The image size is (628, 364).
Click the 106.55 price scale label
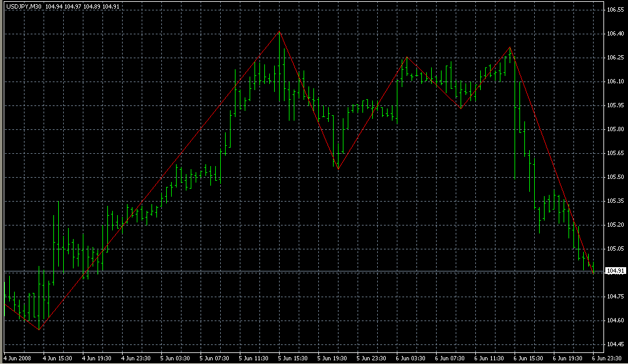(x=615, y=10)
